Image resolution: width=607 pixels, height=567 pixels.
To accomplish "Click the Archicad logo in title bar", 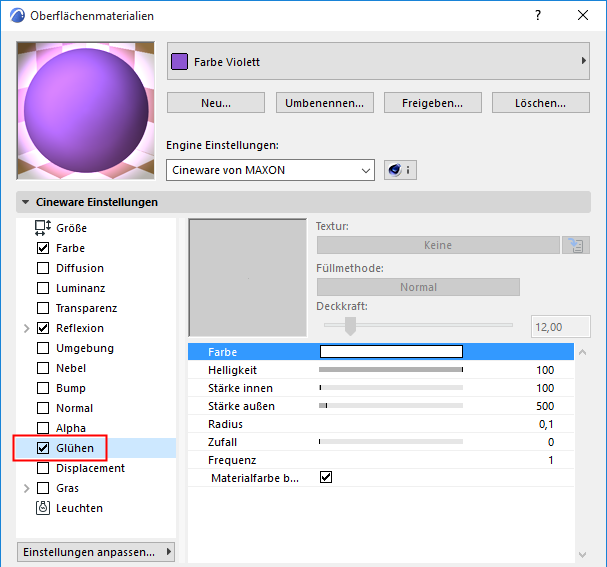I will coord(17,16).
